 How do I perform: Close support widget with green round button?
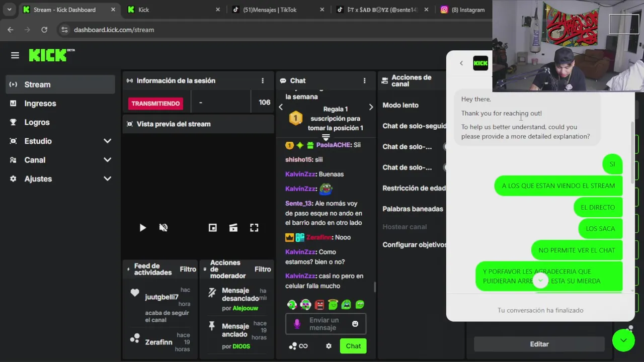(623, 340)
